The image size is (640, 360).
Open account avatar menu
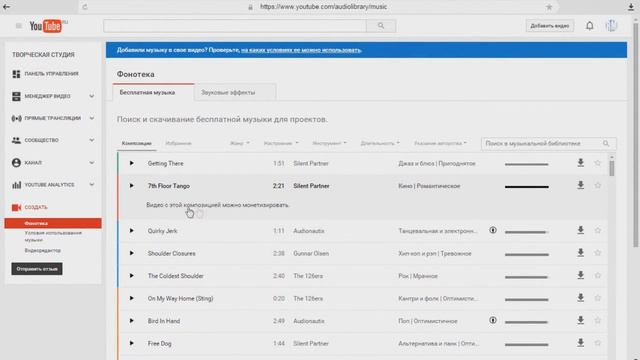[x=611, y=26]
